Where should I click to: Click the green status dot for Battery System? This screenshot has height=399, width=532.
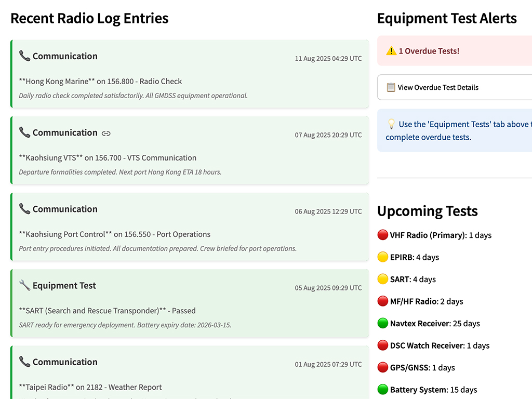pyautogui.click(x=383, y=389)
